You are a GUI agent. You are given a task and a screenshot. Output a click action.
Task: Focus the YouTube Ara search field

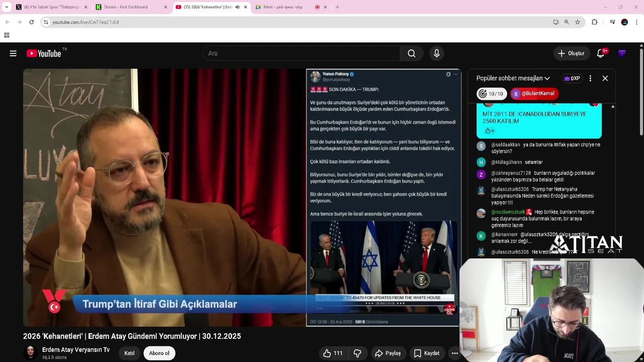click(301, 53)
